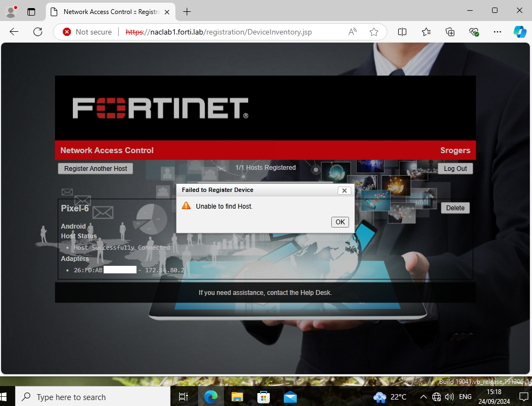The width and height of the screenshot is (532, 406).
Task: Open the tab actions menu icon
Action: click(31, 12)
